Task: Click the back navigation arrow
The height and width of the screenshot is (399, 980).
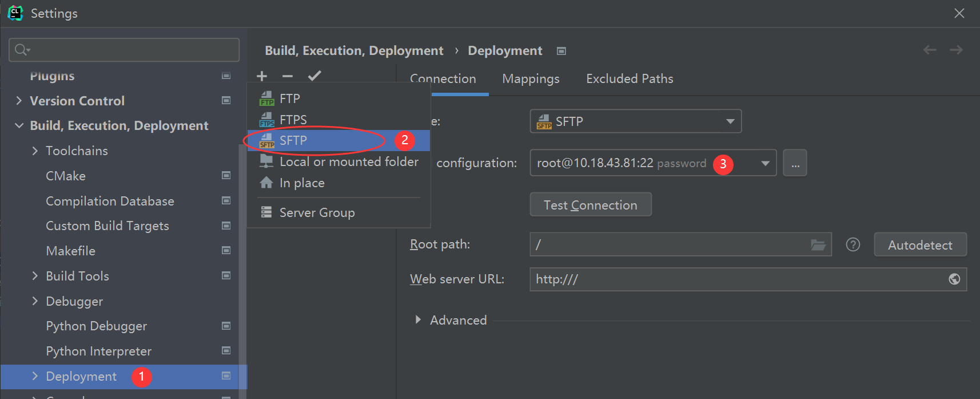Action: [930, 50]
